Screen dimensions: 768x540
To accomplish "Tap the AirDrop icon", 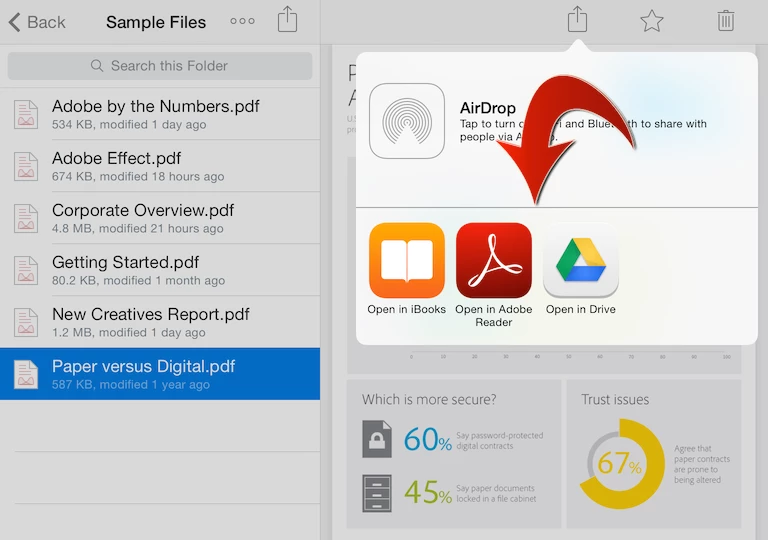I will point(407,121).
